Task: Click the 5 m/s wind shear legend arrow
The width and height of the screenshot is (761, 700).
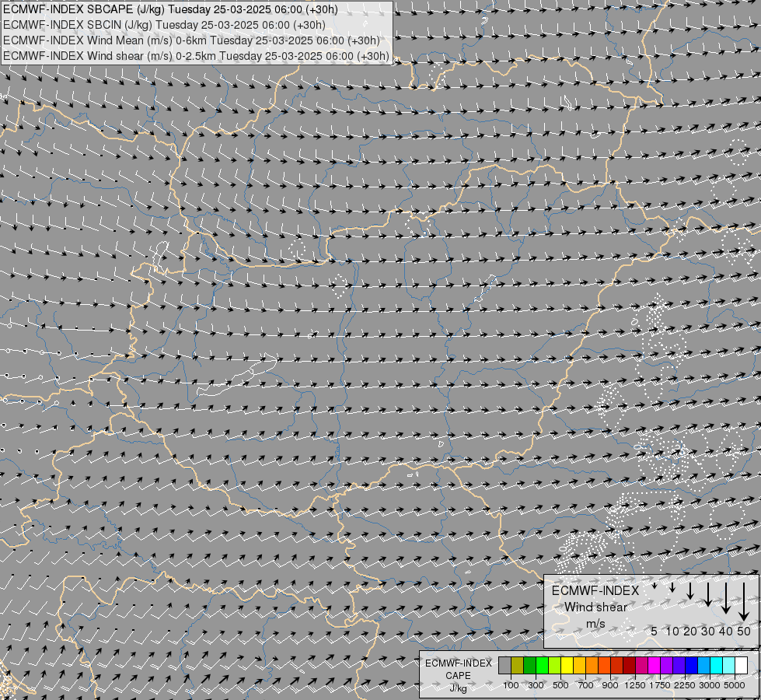Action: 655,586
